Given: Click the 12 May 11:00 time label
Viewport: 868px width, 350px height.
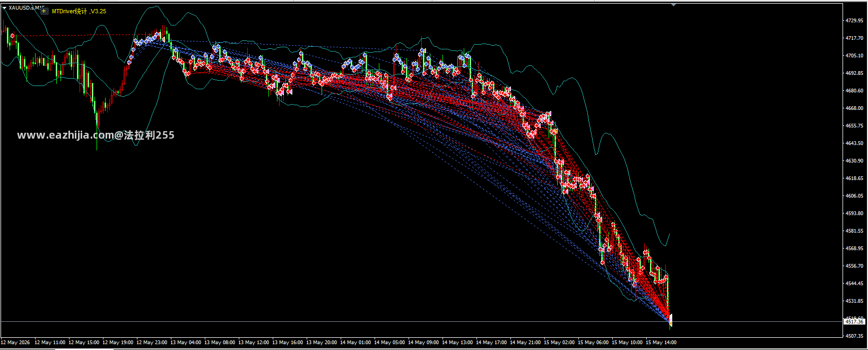Looking at the screenshot, I should (50, 343).
